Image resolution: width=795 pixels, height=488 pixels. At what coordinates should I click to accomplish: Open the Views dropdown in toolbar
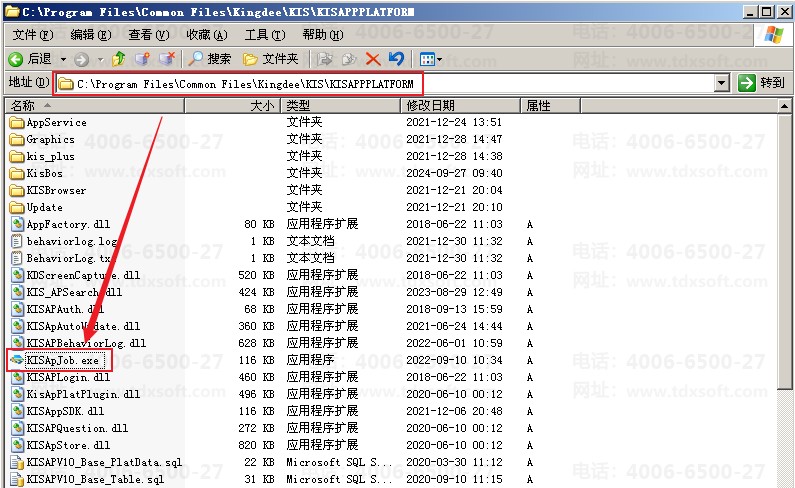[431, 59]
